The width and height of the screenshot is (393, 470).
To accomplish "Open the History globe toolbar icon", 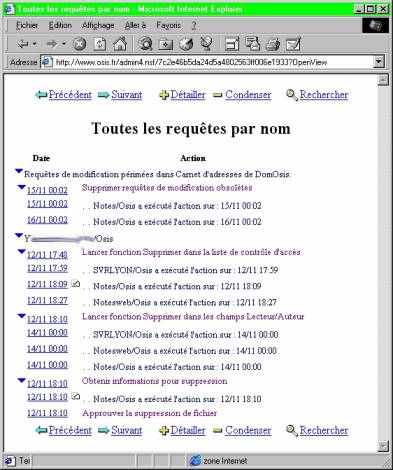I will click(x=186, y=44).
